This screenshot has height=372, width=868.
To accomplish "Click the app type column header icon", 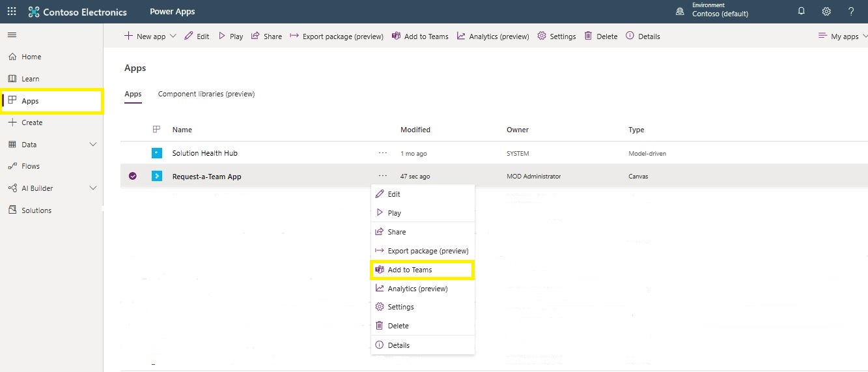I will [156, 130].
